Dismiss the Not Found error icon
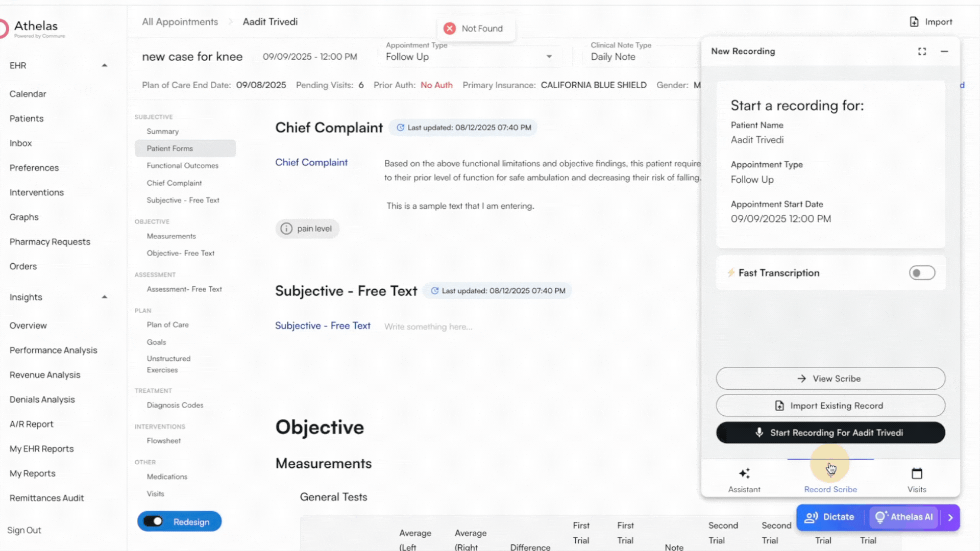This screenshot has width=980, height=551. point(450,29)
